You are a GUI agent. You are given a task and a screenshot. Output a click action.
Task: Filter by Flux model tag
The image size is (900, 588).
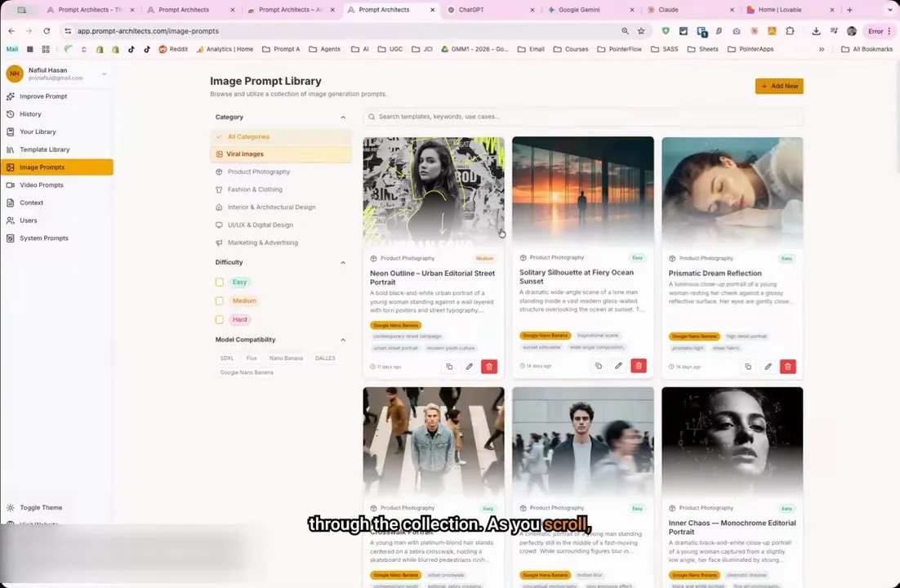tap(252, 359)
